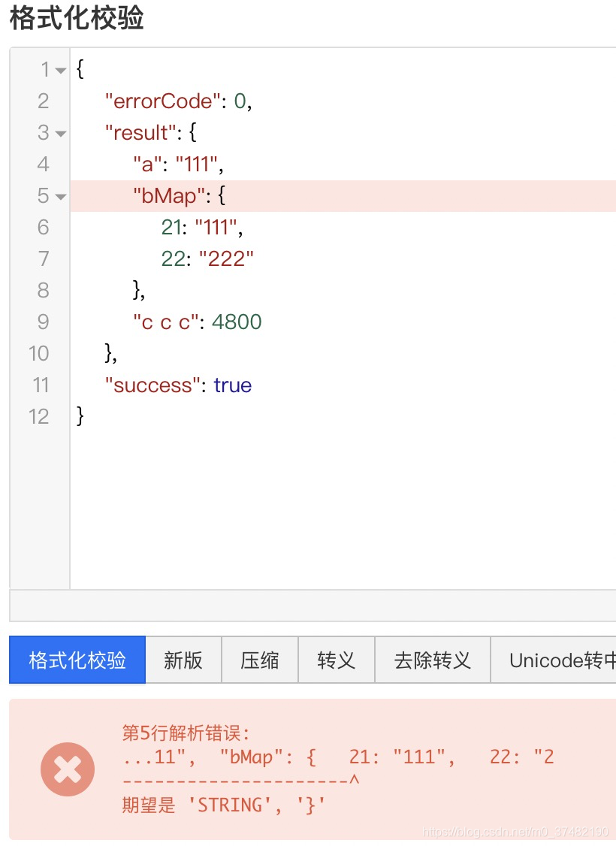Click the 转义 escape button
Image resolution: width=616 pixels, height=846 pixels.
point(336,659)
